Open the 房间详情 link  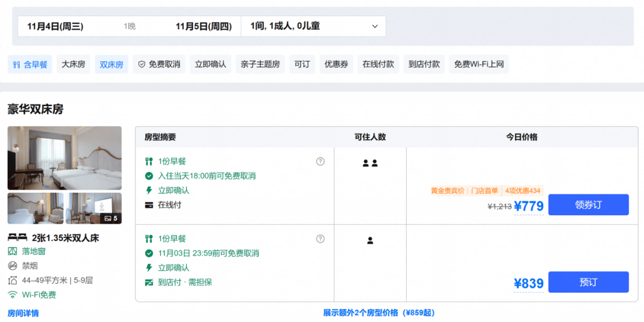pyautogui.click(x=23, y=314)
